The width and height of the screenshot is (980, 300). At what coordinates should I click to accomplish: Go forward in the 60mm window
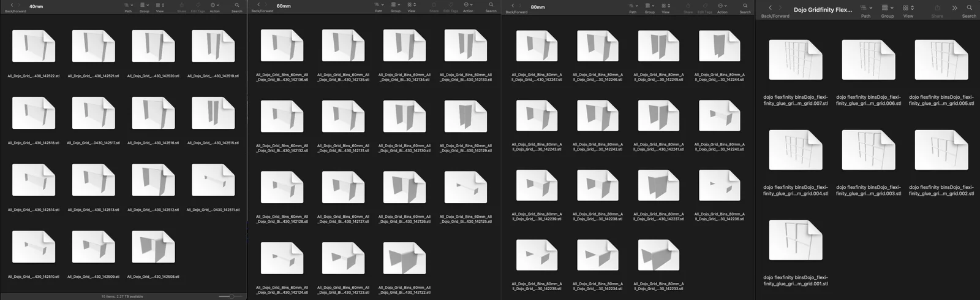pyautogui.click(x=267, y=5)
